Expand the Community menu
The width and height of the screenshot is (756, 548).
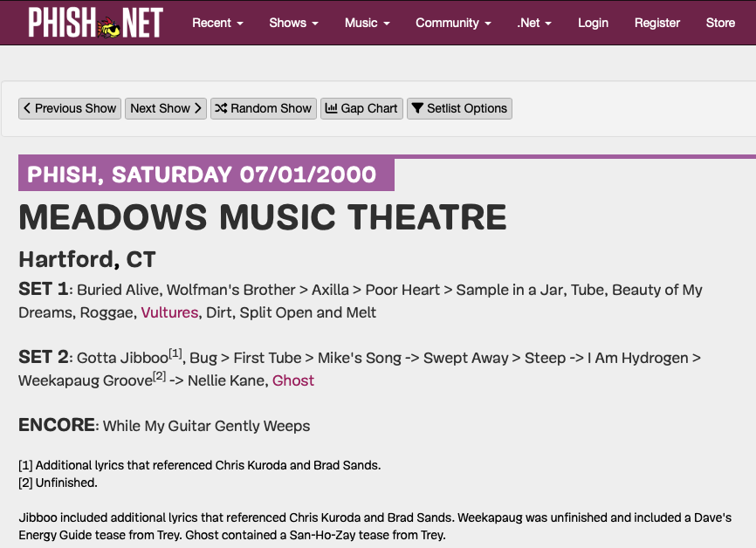click(x=453, y=23)
